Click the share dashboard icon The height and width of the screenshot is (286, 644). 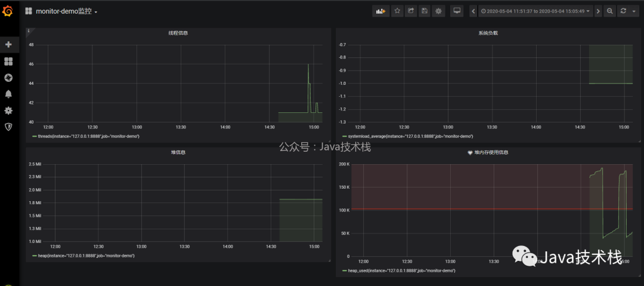[x=411, y=11]
